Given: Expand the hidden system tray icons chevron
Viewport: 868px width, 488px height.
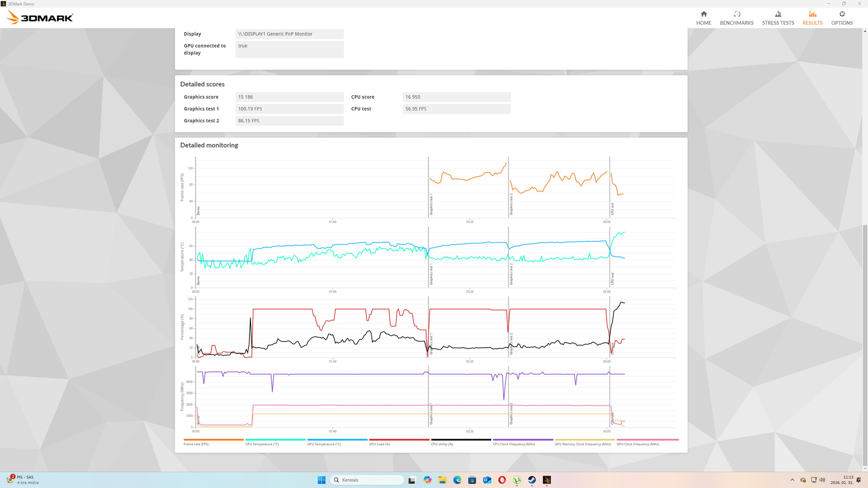Looking at the screenshot, I should (x=792, y=480).
